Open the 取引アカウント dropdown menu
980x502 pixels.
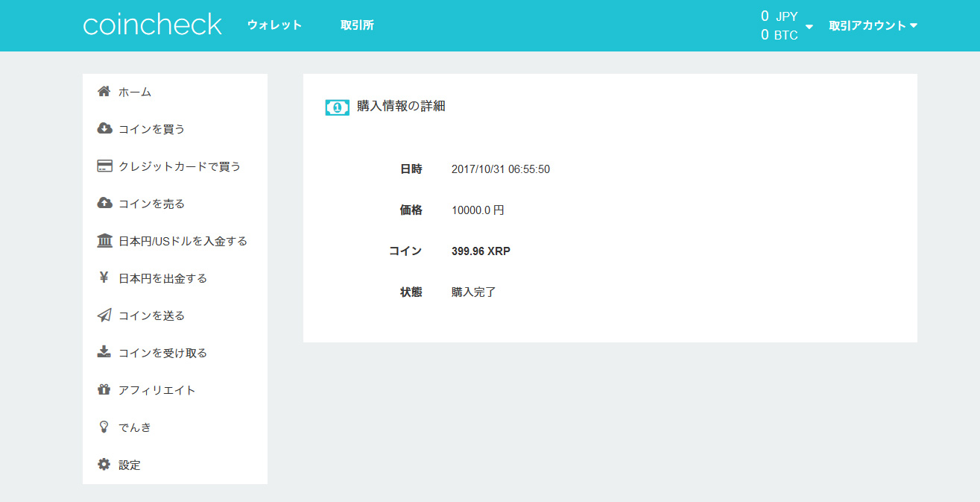[x=873, y=26]
